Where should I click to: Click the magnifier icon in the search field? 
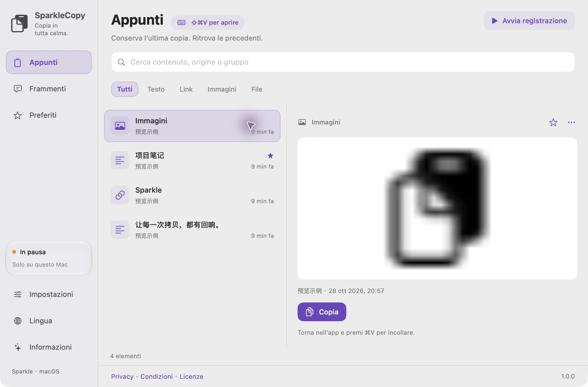pyautogui.click(x=121, y=62)
